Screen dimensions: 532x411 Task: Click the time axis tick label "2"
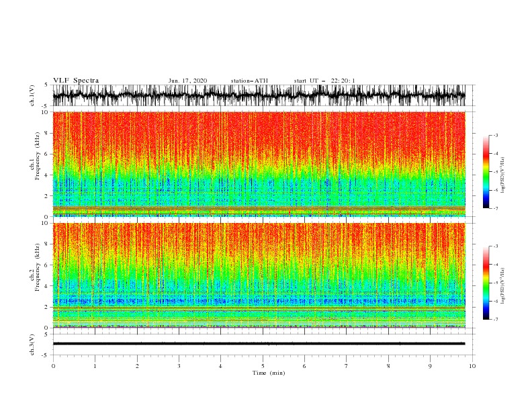coord(137,366)
